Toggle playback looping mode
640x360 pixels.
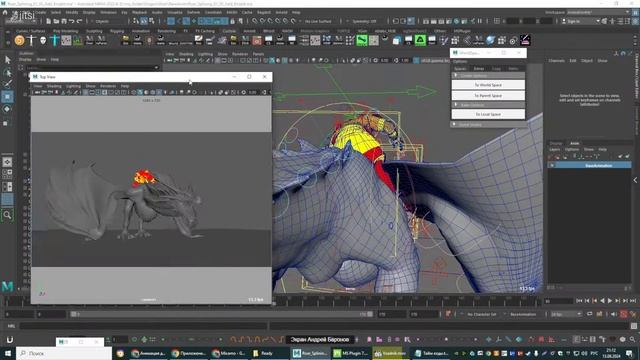pos(589,314)
